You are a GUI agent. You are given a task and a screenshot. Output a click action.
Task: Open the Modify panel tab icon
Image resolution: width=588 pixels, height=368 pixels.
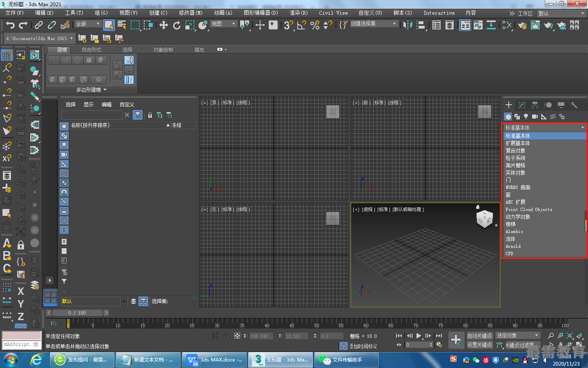[x=522, y=105]
